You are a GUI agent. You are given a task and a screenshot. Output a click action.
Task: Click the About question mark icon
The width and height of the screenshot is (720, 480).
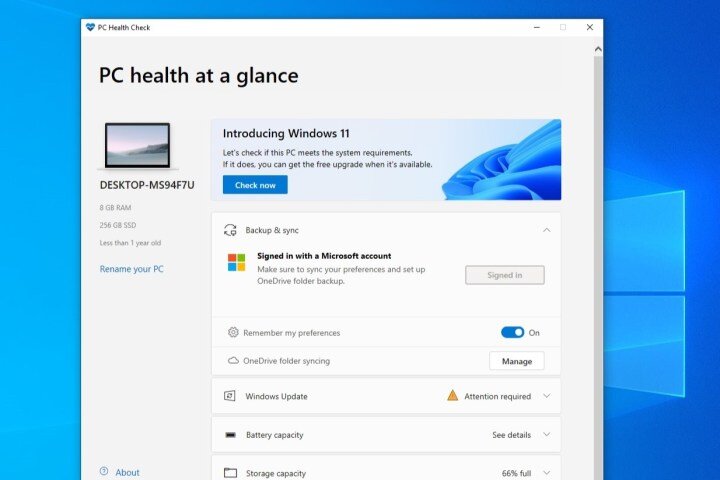[104, 471]
